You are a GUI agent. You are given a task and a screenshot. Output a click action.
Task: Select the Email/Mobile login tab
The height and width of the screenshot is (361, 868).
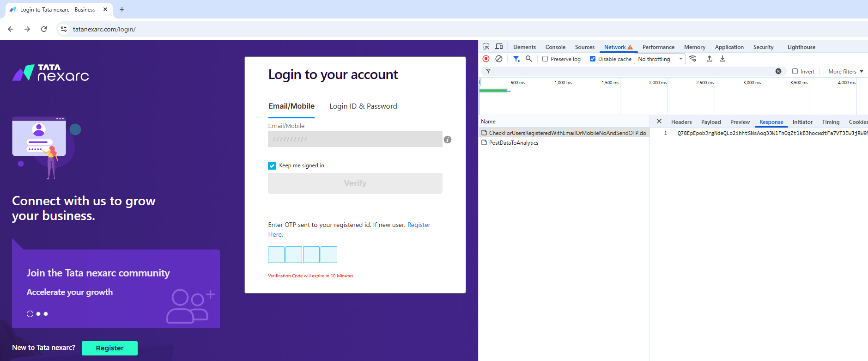coord(291,106)
